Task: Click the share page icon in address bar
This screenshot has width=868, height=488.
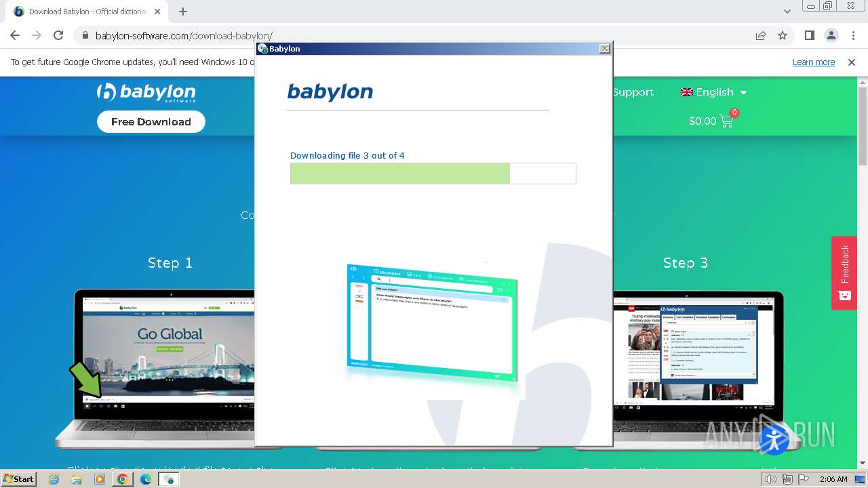Action: pos(761,35)
